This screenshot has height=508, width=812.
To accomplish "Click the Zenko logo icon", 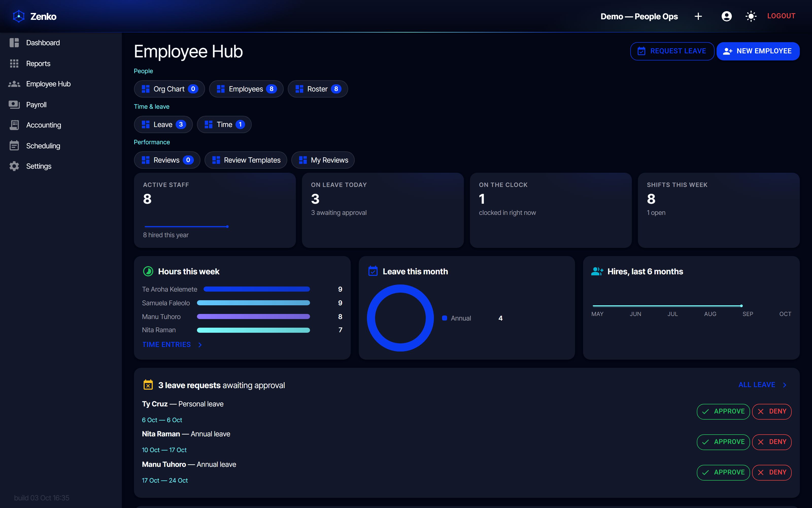I will (19, 16).
